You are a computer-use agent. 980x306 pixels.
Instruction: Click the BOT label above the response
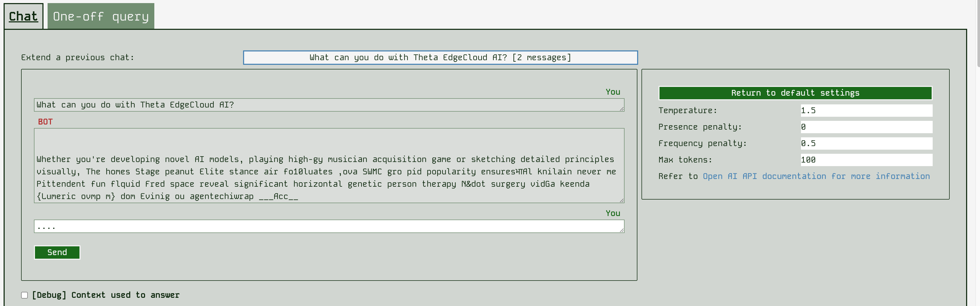[x=45, y=122]
